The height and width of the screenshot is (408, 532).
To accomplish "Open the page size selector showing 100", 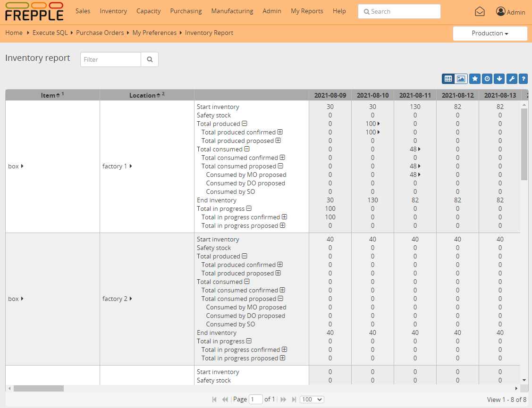I will coord(312,399).
